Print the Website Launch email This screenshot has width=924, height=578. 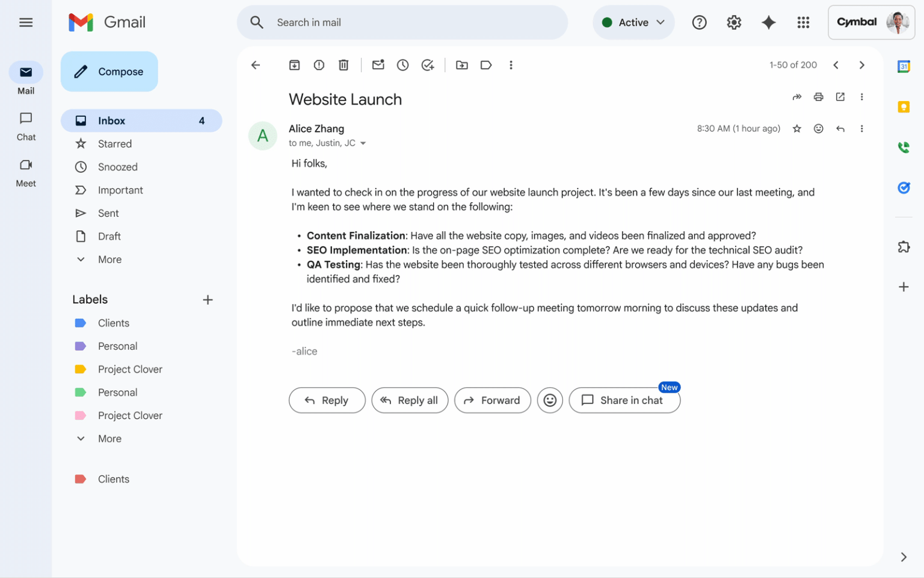click(818, 96)
